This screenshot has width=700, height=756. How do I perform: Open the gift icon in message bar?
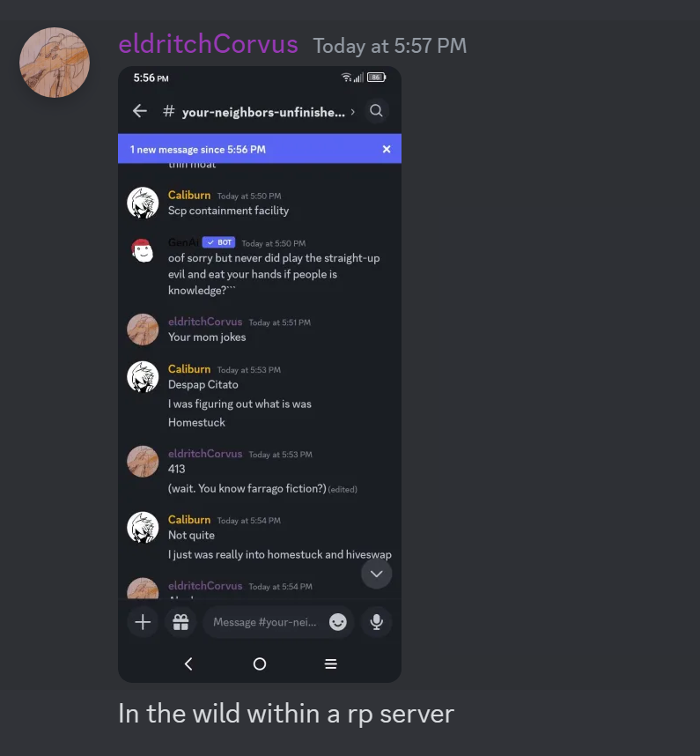pyautogui.click(x=181, y=622)
